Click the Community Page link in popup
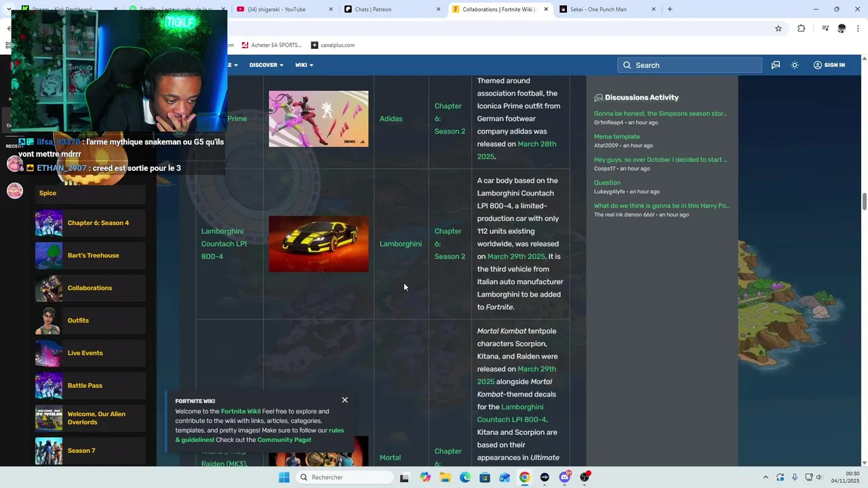868x488 pixels. pos(284,440)
